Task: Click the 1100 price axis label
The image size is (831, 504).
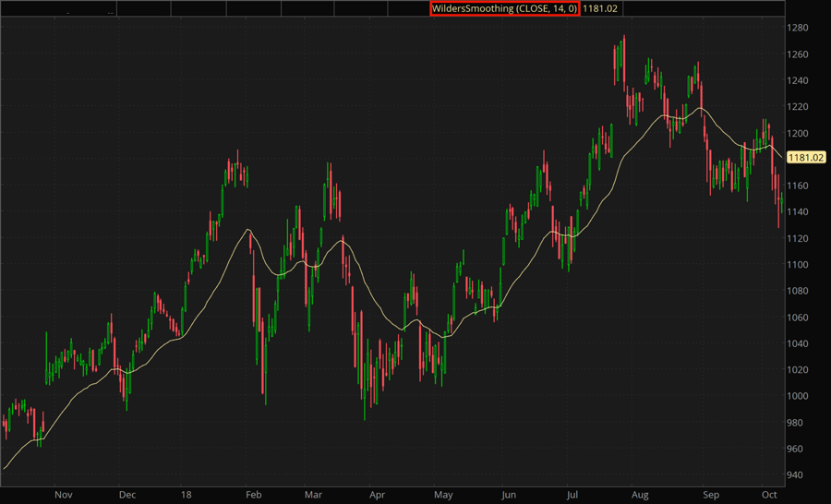Action: coord(798,264)
